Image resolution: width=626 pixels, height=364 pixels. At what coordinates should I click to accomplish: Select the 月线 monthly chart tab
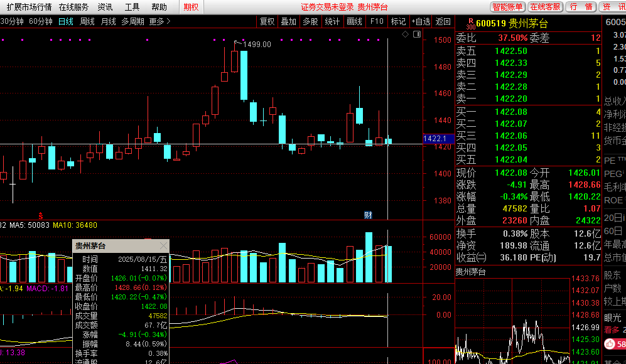[x=108, y=21]
